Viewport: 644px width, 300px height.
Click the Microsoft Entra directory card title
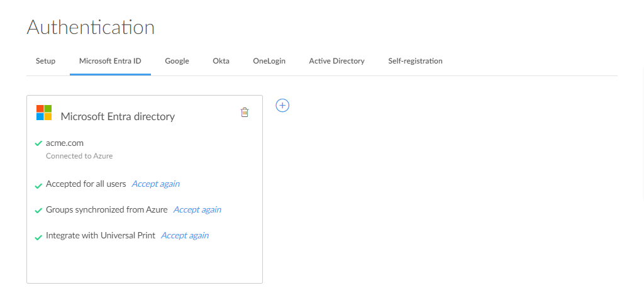[118, 117]
